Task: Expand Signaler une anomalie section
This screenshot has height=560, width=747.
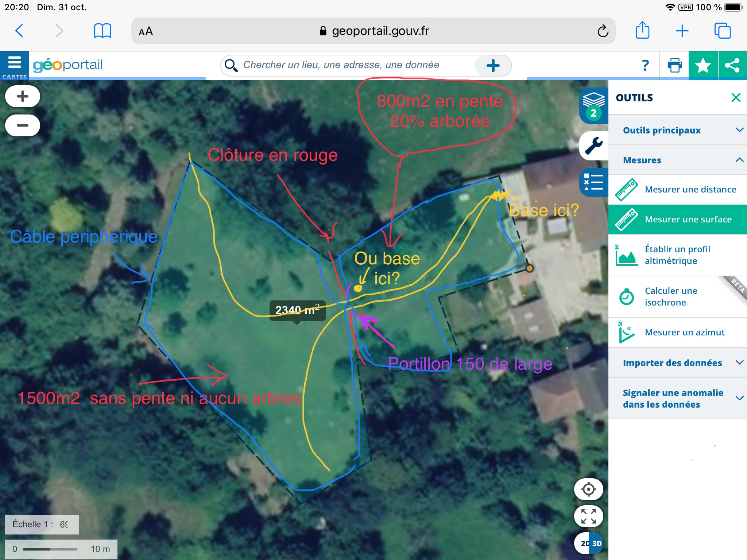Action: pyautogui.click(x=678, y=398)
